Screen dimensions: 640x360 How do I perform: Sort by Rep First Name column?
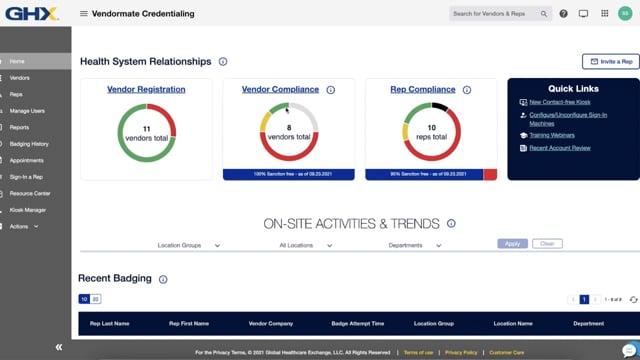(x=189, y=324)
